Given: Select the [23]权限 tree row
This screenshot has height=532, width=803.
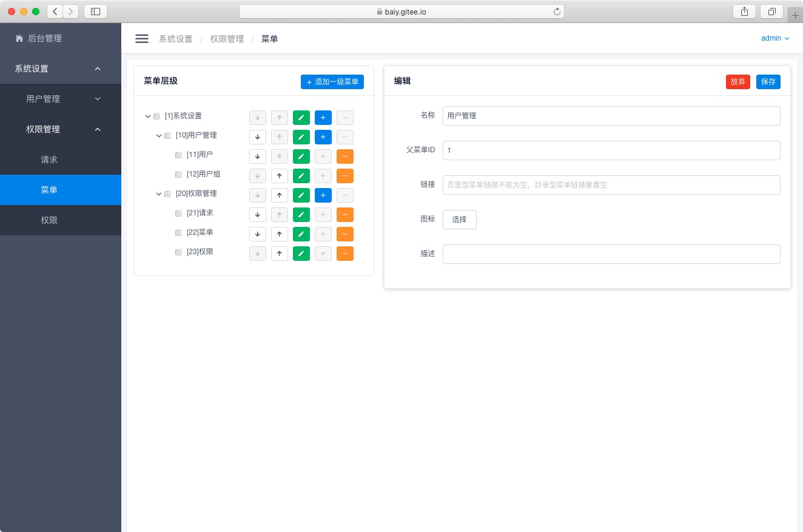Looking at the screenshot, I should click(x=200, y=252).
